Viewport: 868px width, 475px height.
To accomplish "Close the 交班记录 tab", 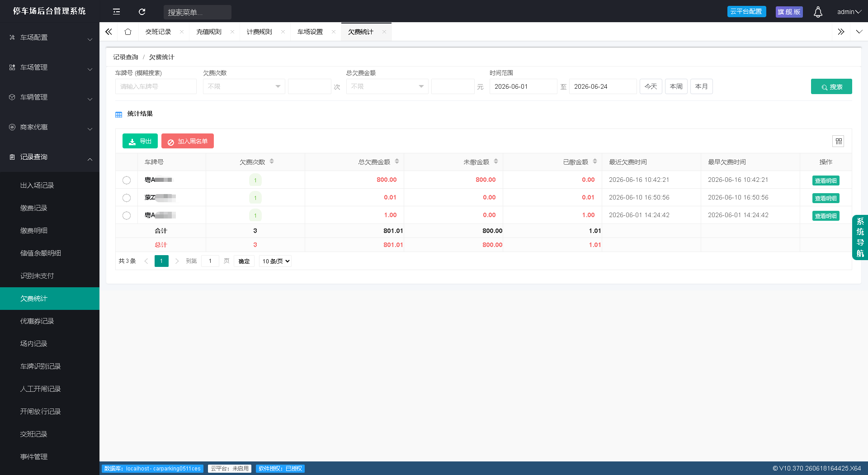I will click(182, 32).
